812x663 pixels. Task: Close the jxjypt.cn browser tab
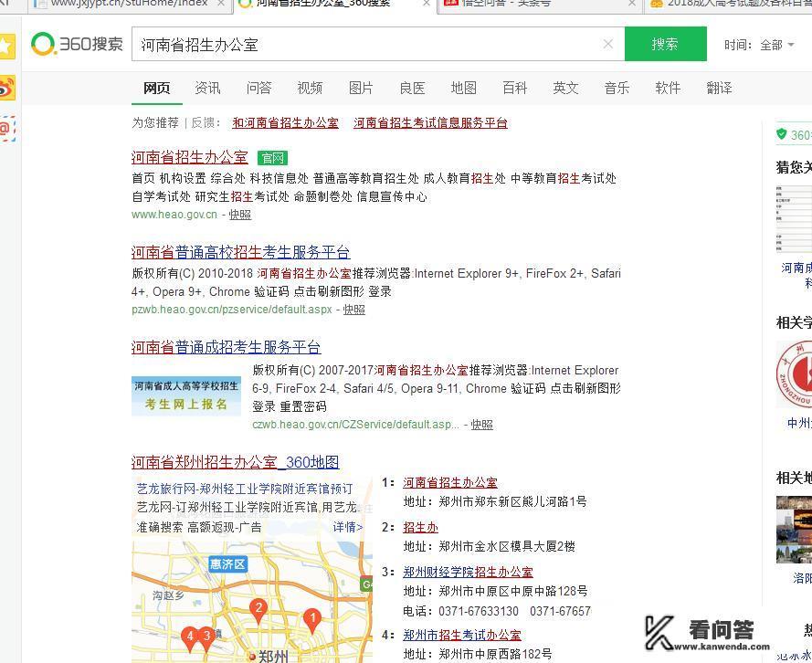221,3
